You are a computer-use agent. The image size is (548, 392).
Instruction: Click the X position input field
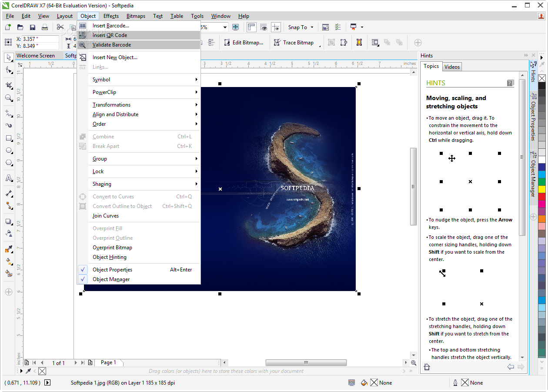[x=40, y=39]
